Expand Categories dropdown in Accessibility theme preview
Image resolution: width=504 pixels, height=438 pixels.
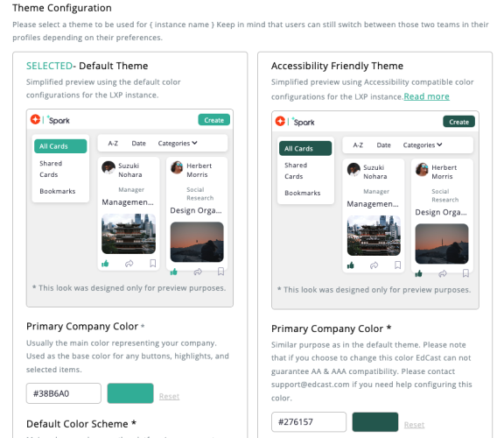423,145
